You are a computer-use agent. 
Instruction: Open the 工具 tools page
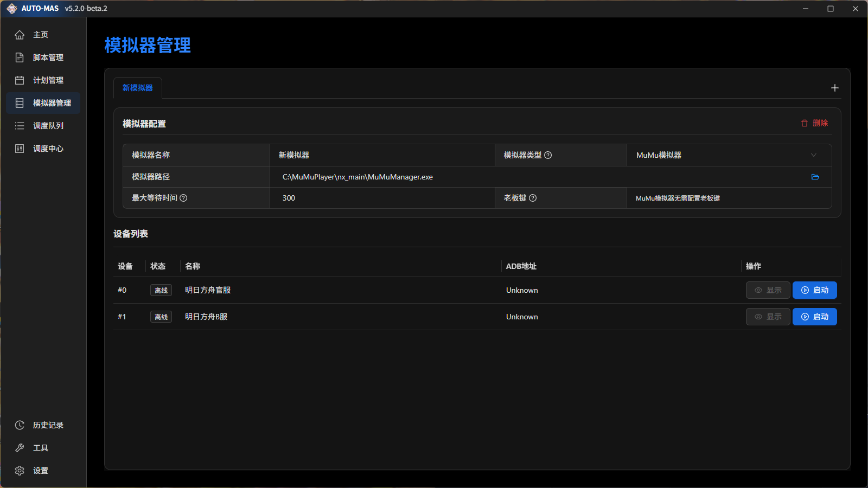[x=41, y=448]
